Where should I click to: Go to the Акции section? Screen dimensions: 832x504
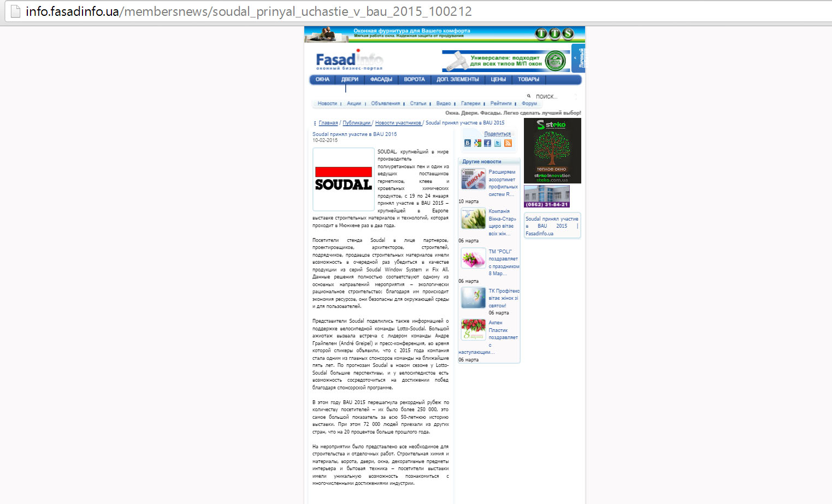(354, 104)
